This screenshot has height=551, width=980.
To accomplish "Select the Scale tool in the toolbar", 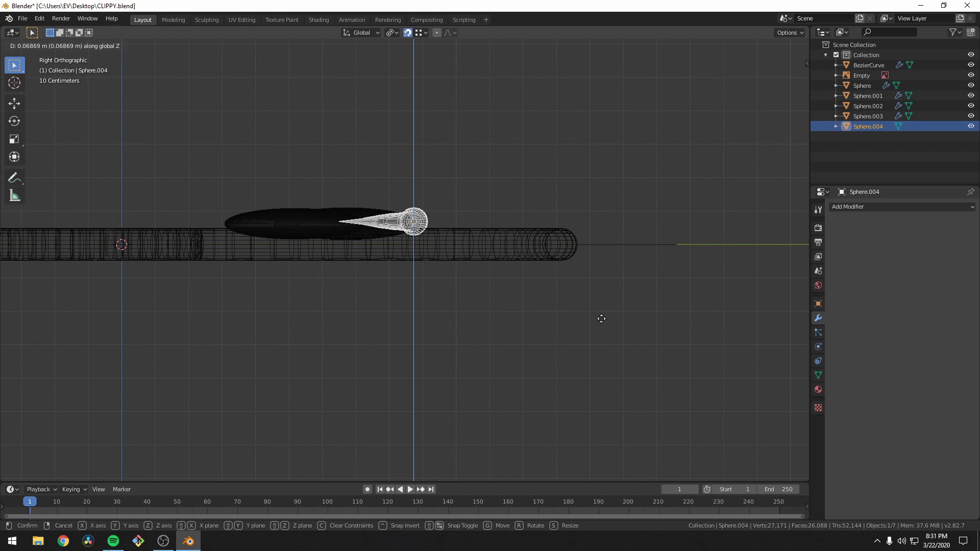I will pos(14,139).
